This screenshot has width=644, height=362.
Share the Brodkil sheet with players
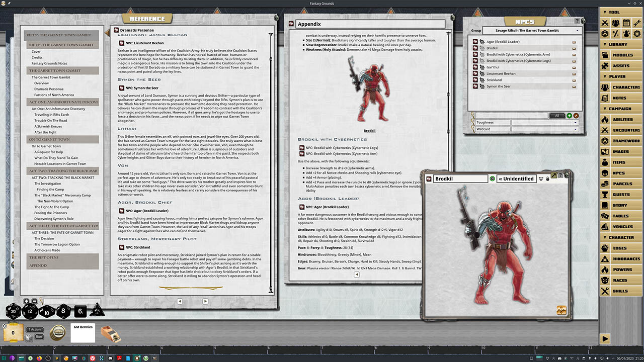(x=540, y=178)
